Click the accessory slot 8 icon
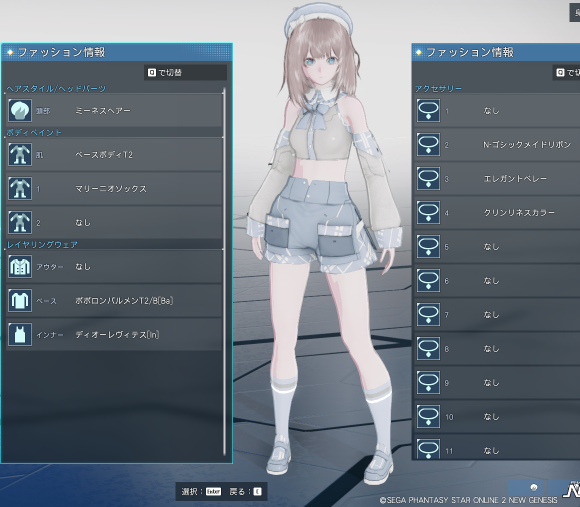Image resolution: width=580 pixels, height=507 pixels. click(x=428, y=349)
